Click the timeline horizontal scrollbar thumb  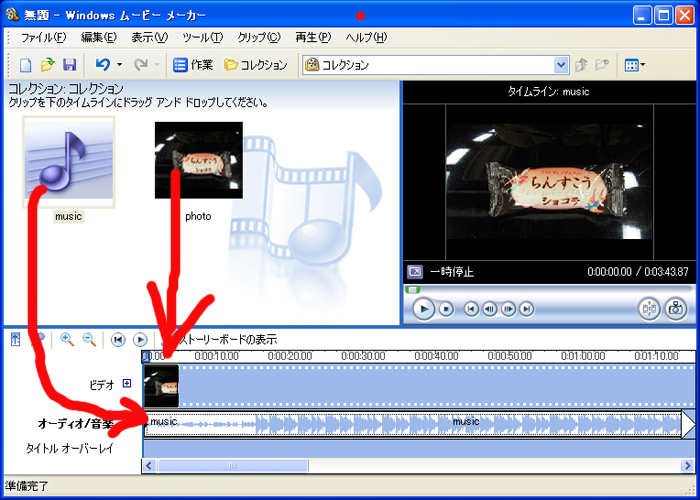pyautogui.click(x=233, y=466)
